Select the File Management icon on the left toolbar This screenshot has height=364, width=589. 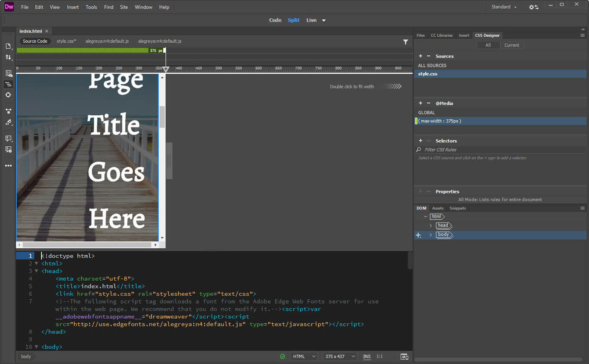[x=8, y=57]
